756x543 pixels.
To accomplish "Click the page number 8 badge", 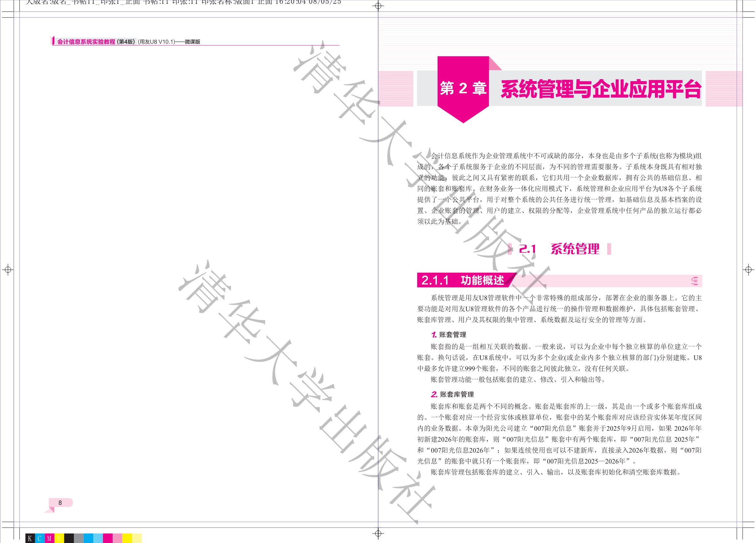I will pos(60,503).
